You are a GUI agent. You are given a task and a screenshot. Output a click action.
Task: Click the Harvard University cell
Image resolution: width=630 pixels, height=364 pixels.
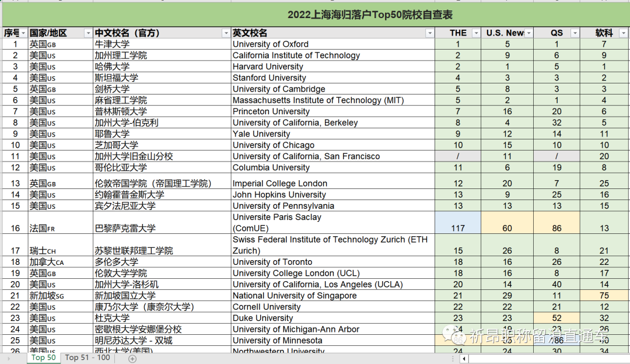(333, 66)
